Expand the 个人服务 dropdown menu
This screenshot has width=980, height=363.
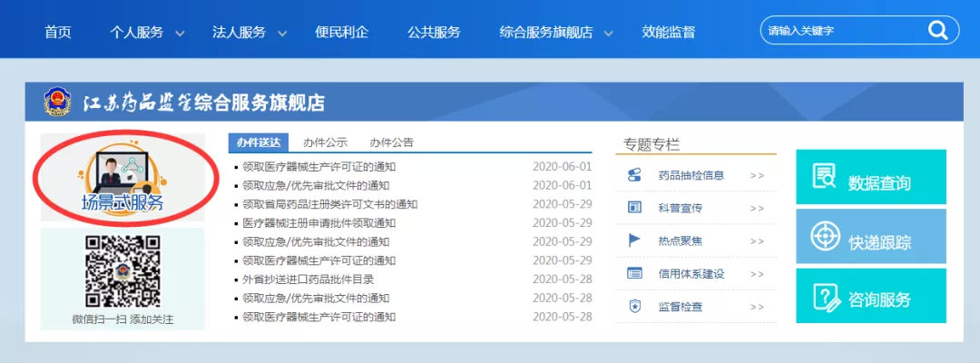pyautogui.click(x=147, y=33)
